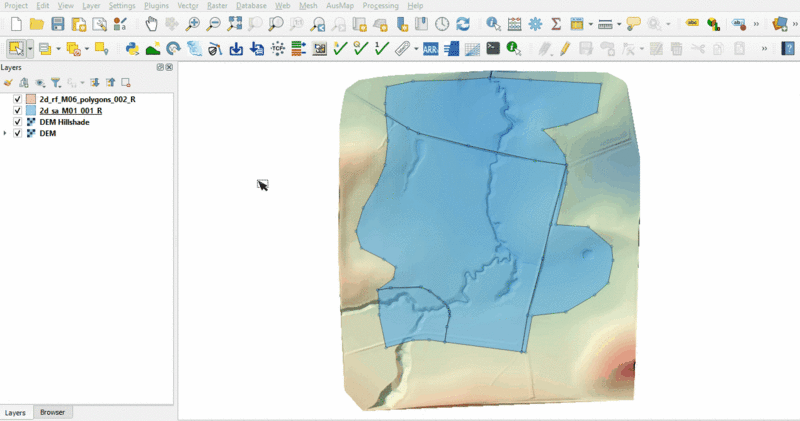Toggle visibility of DEM Hillshade layer
Image resolution: width=800 pixels, height=421 pixels.
tap(18, 122)
